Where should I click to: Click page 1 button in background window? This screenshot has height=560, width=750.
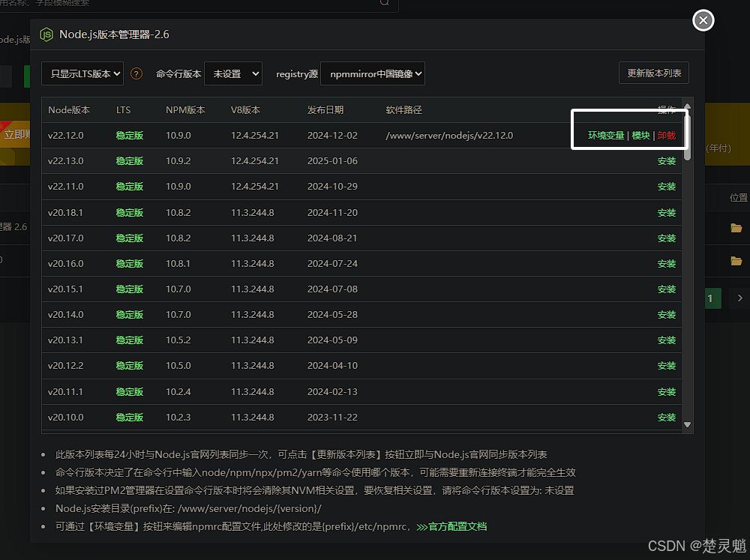712,298
